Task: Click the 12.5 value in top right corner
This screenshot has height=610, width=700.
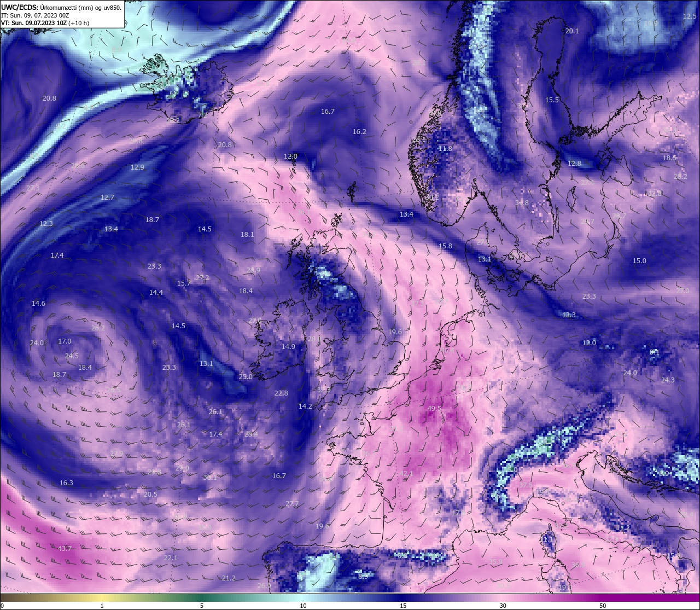Action: [x=690, y=16]
